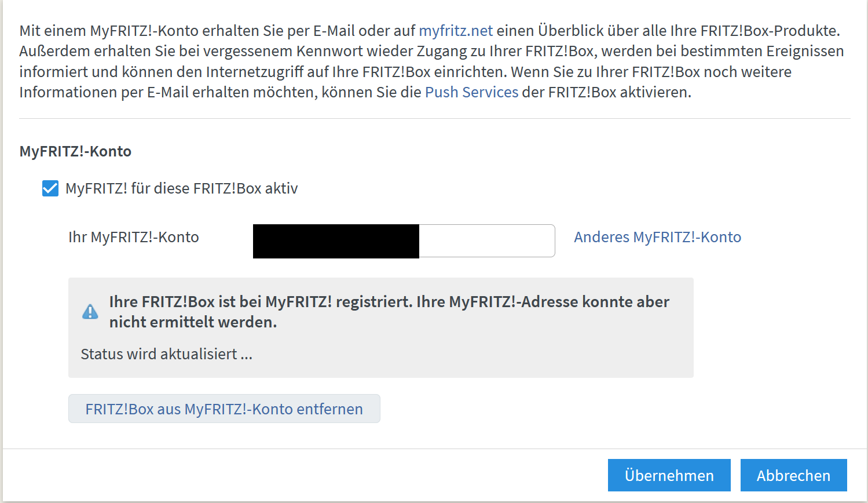868x503 pixels.
Task: Click Abbrechen to discard changes
Action: point(793,475)
